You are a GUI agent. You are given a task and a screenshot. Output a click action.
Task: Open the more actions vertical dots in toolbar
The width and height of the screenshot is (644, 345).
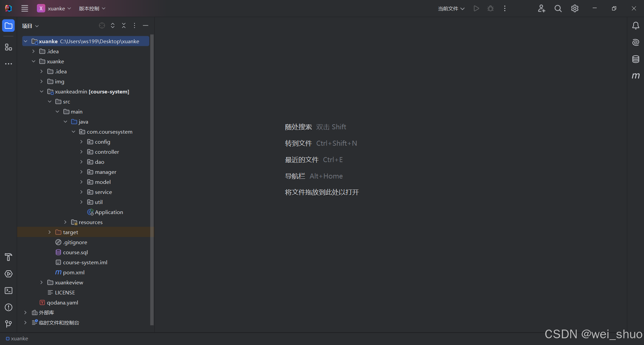(505, 8)
